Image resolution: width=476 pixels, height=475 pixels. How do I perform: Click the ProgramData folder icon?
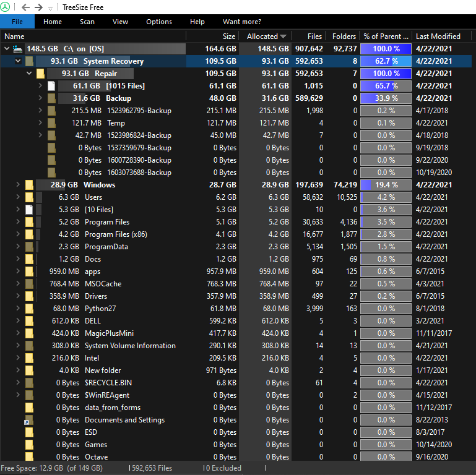30,247
